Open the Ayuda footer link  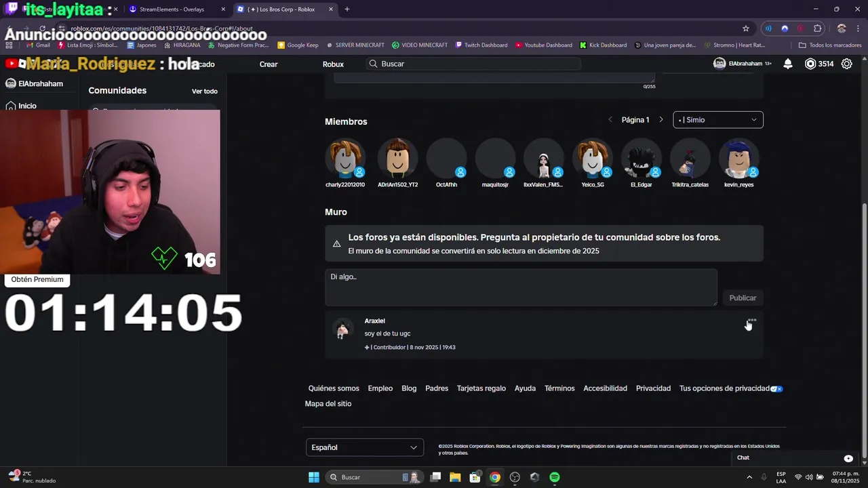[525, 388]
